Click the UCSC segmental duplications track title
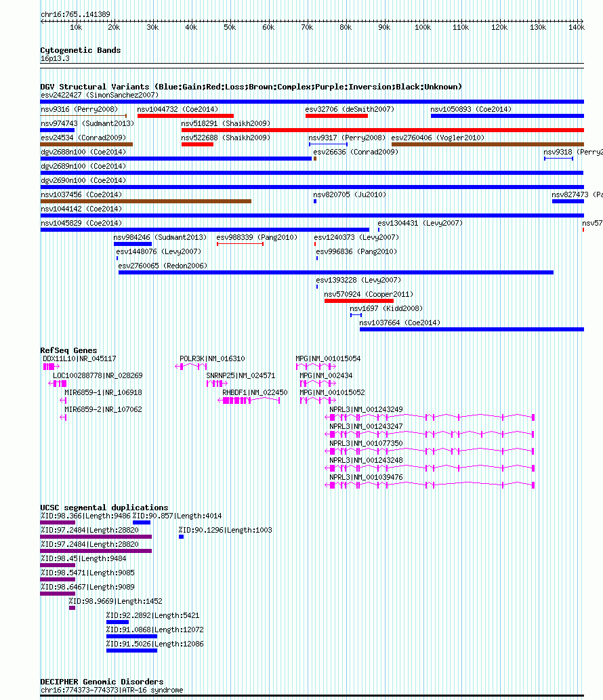Image resolution: width=603 pixels, height=700 pixels. click(x=104, y=508)
